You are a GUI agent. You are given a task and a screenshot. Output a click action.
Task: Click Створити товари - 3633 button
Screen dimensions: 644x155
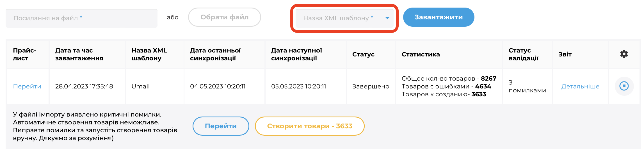pos(310,126)
